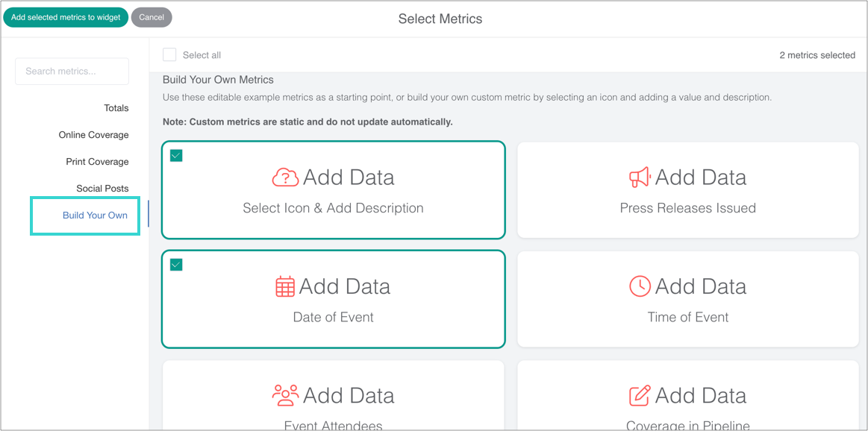Image resolution: width=868 pixels, height=431 pixels.
Task: Click the calendar Date of Event icon
Action: point(285,286)
